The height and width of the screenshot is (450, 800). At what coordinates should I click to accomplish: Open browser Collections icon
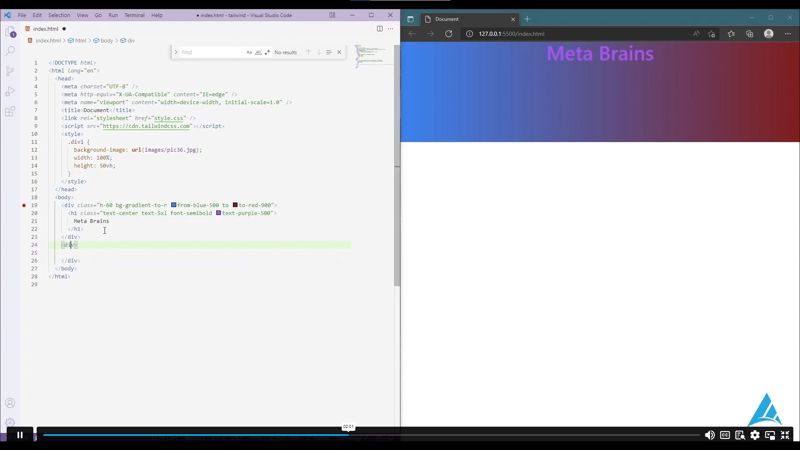[x=749, y=34]
